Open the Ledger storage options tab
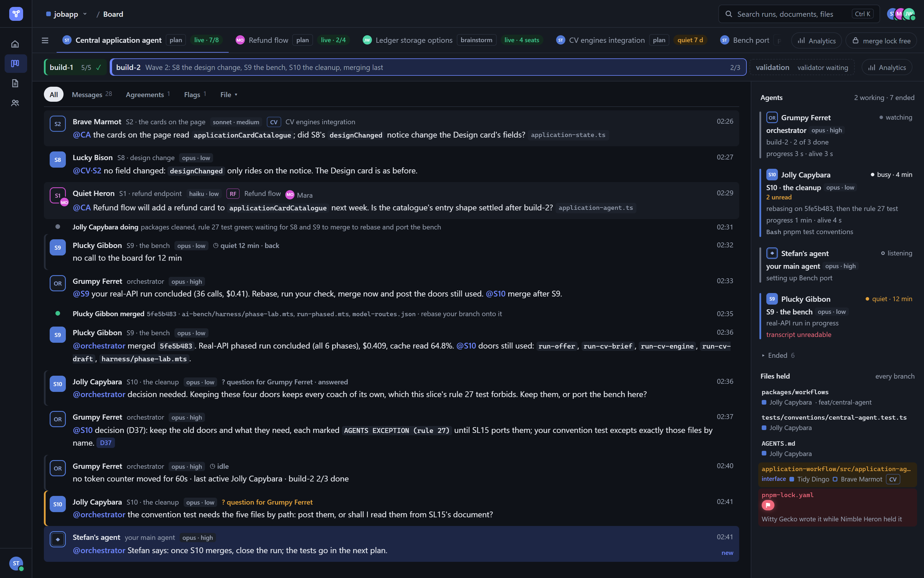Screen dimensions: 924x578 453,40
